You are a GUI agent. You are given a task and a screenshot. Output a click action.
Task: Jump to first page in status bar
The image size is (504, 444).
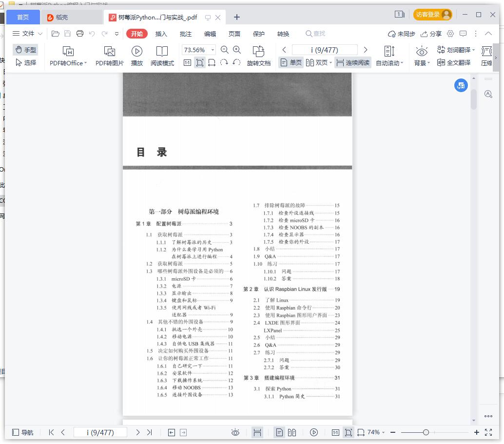click(x=51, y=432)
